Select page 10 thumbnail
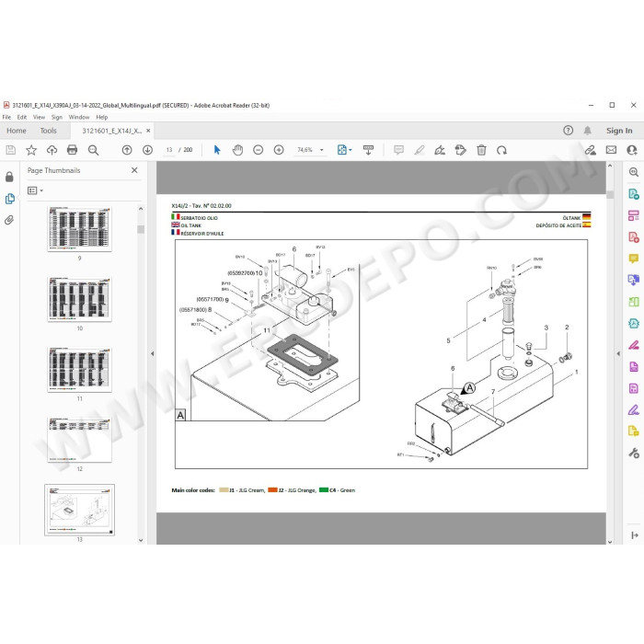 coord(80,299)
